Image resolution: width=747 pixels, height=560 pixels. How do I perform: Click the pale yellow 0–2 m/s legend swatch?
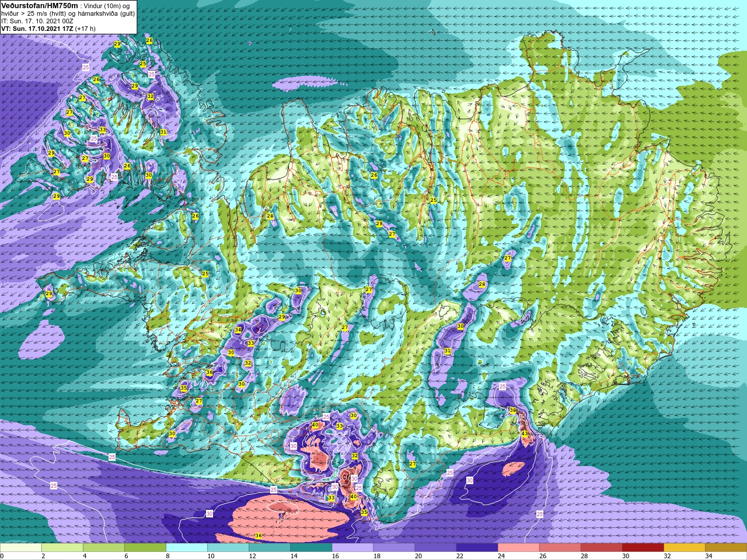(21, 548)
